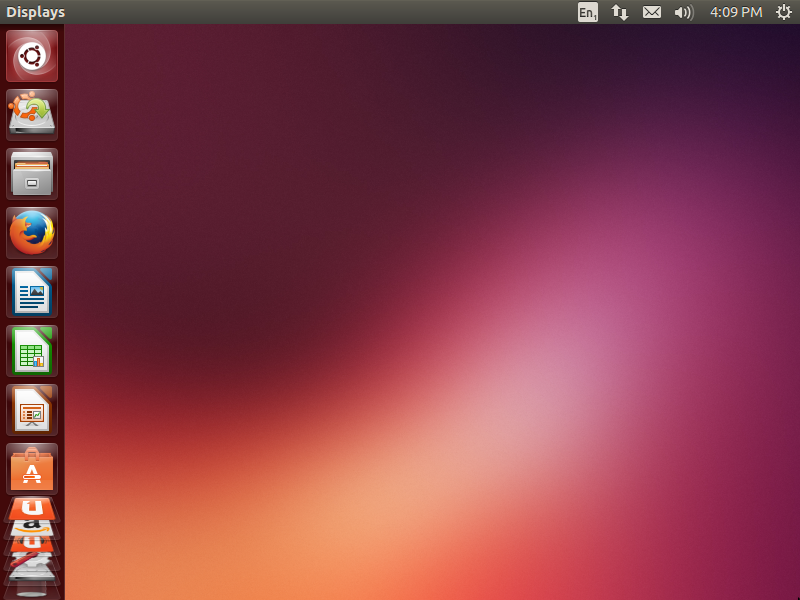Open the En keyboard layout indicator
Image resolution: width=800 pixels, height=600 pixels.
587,12
